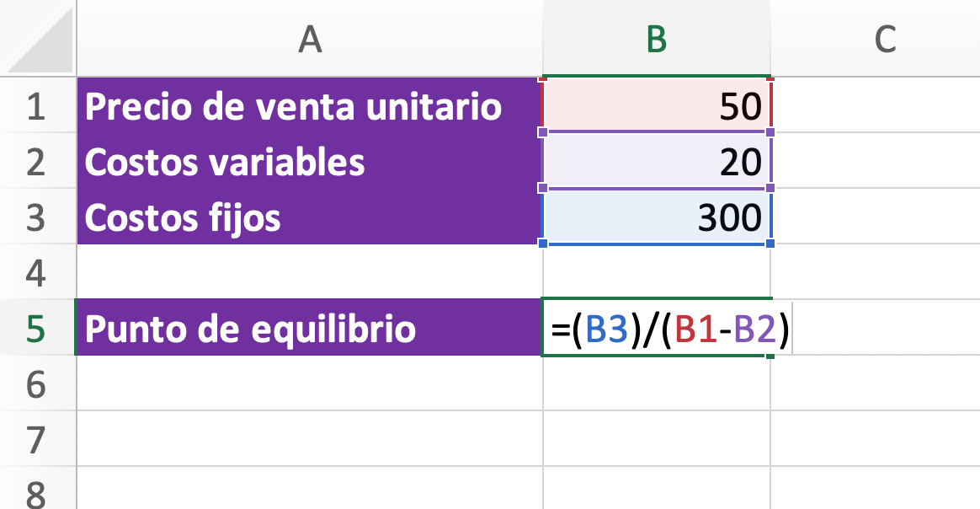The height and width of the screenshot is (509, 980).
Task: Select column B header
Action: [x=657, y=39]
